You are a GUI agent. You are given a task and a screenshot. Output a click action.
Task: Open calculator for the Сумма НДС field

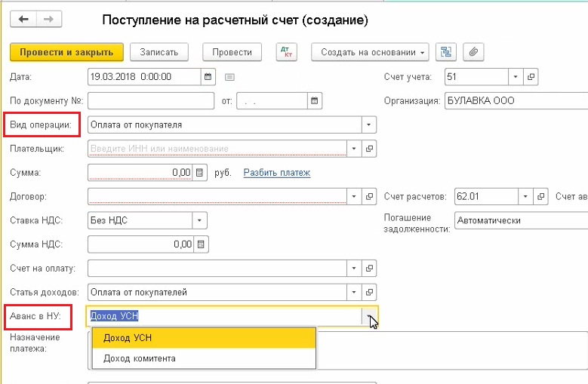[200, 244]
